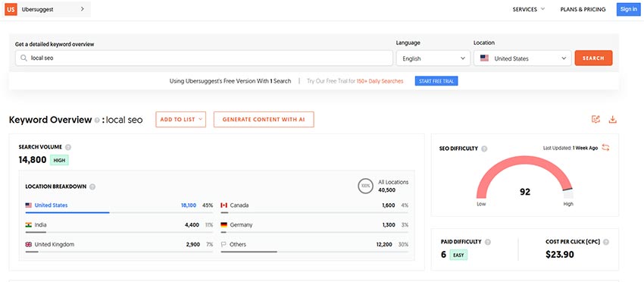Click the United States flag icon in breakdown
The width and height of the screenshot is (644, 282).
28,205
